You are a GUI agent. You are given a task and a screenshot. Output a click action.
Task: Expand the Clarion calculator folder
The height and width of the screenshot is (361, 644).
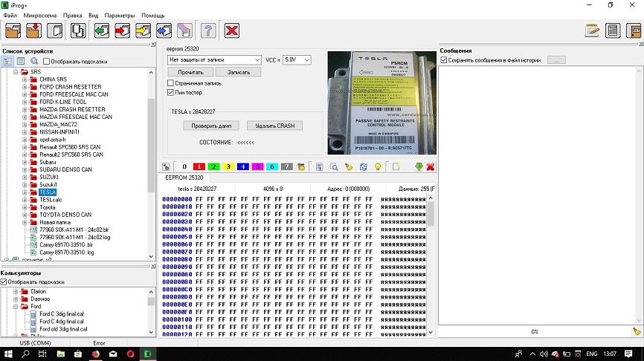click(16, 291)
